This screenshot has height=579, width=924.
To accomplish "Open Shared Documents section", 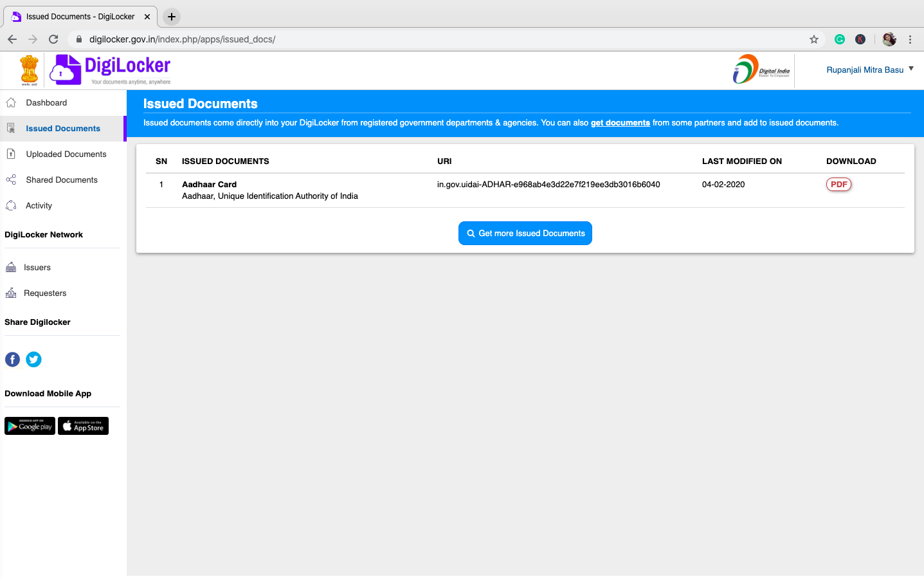I will (x=62, y=180).
